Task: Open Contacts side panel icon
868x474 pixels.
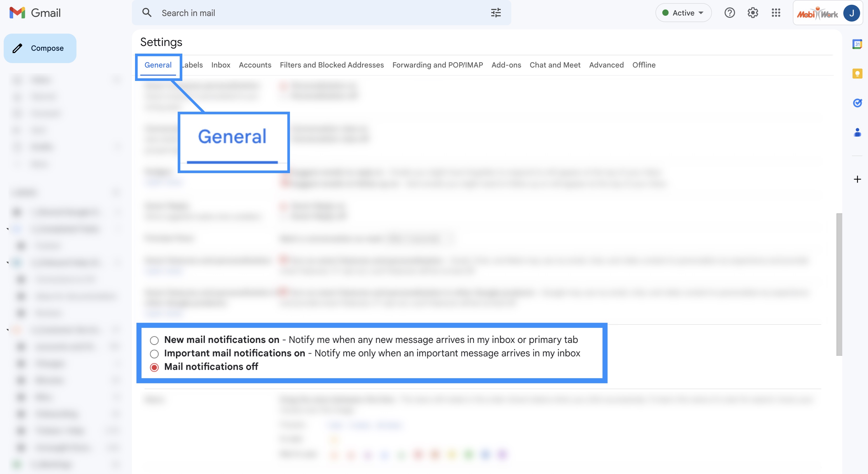Action: tap(857, 132)
